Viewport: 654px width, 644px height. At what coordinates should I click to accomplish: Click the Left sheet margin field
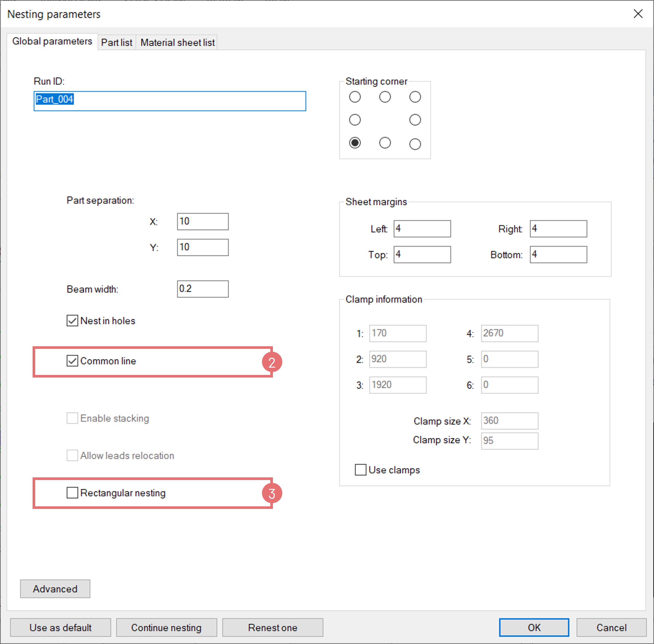tap(422, 229)
